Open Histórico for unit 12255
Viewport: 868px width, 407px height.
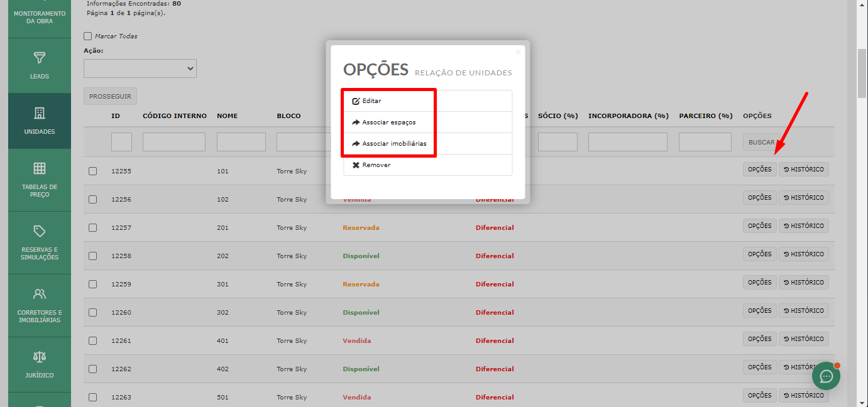804,170
